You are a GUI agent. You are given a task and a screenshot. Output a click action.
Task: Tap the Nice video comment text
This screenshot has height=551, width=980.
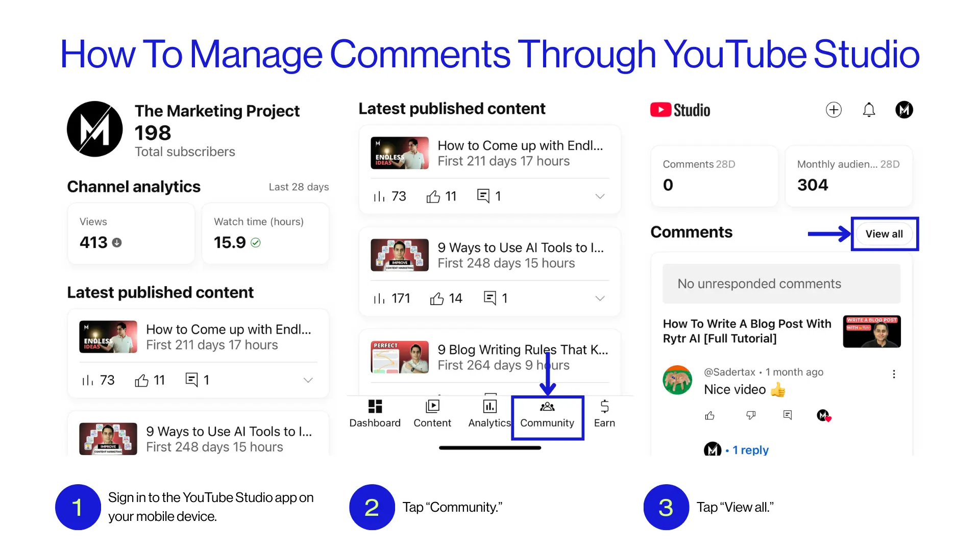735,390
